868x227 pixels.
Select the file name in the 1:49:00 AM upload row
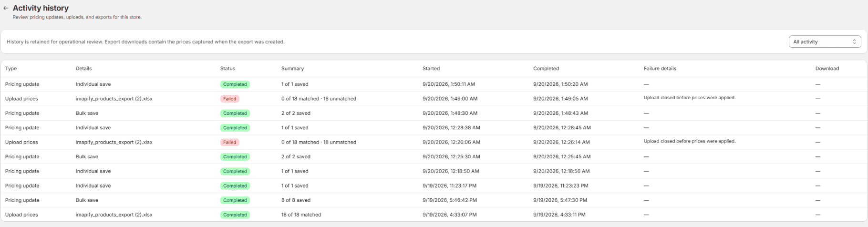pyautogui.click(x=114, y=99)
